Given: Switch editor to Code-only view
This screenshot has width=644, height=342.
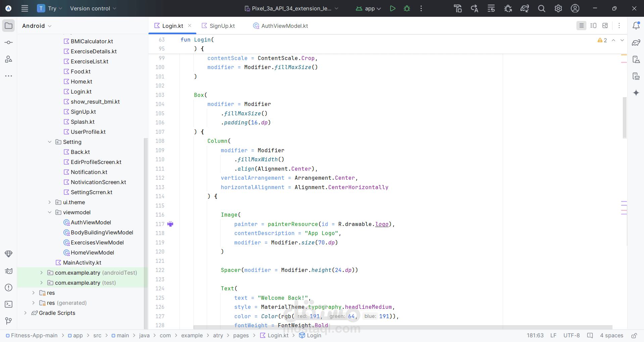Looking at the screenshot, I should point(581,25).
